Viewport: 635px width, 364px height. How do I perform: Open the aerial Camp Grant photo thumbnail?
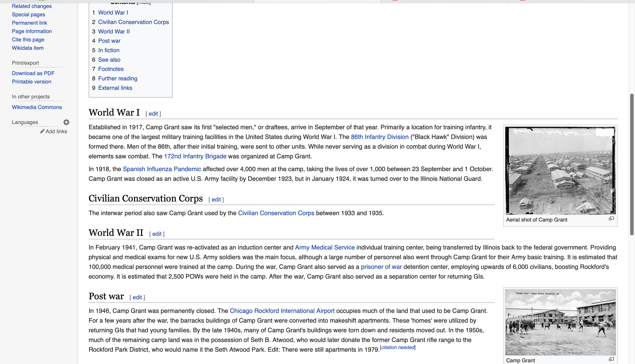tap(560, 170)
